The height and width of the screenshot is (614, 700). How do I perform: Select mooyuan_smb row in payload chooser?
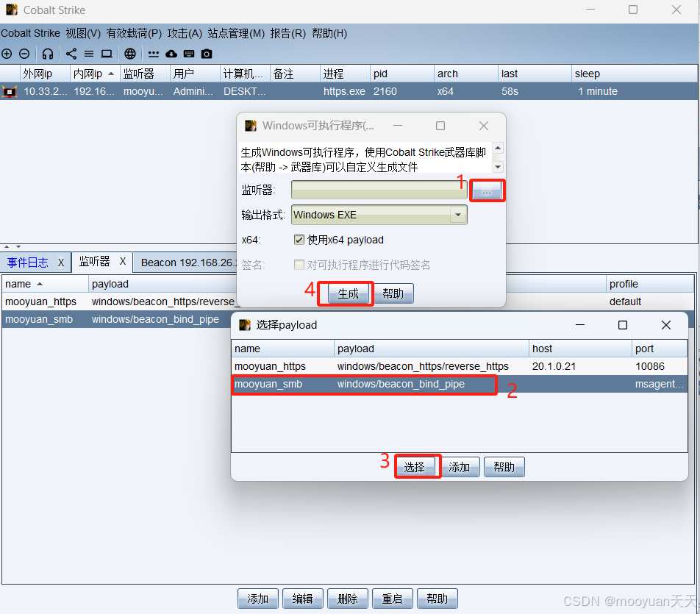(x=460, y=384)
